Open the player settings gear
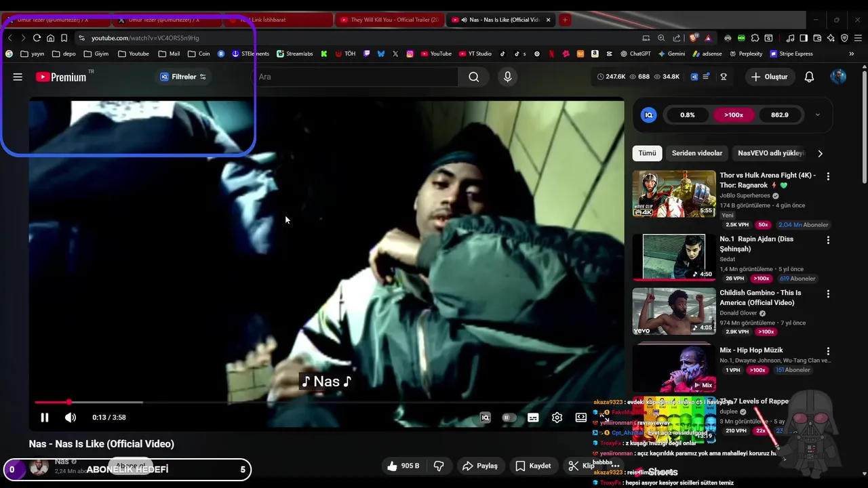 tap(557, 418)
